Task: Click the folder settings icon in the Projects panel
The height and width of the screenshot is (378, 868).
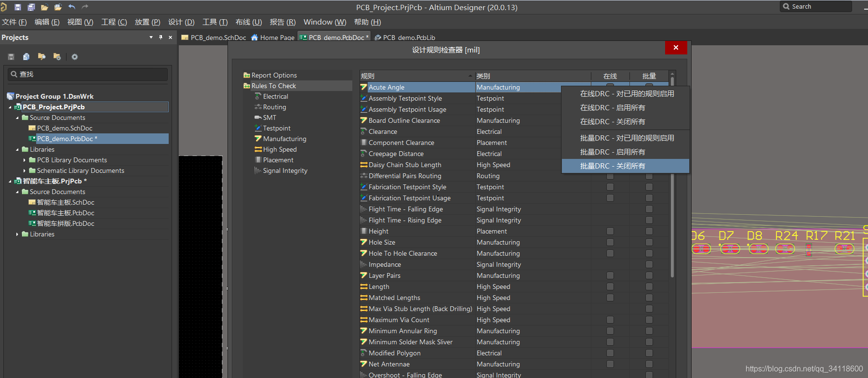Action: (57, 57)
